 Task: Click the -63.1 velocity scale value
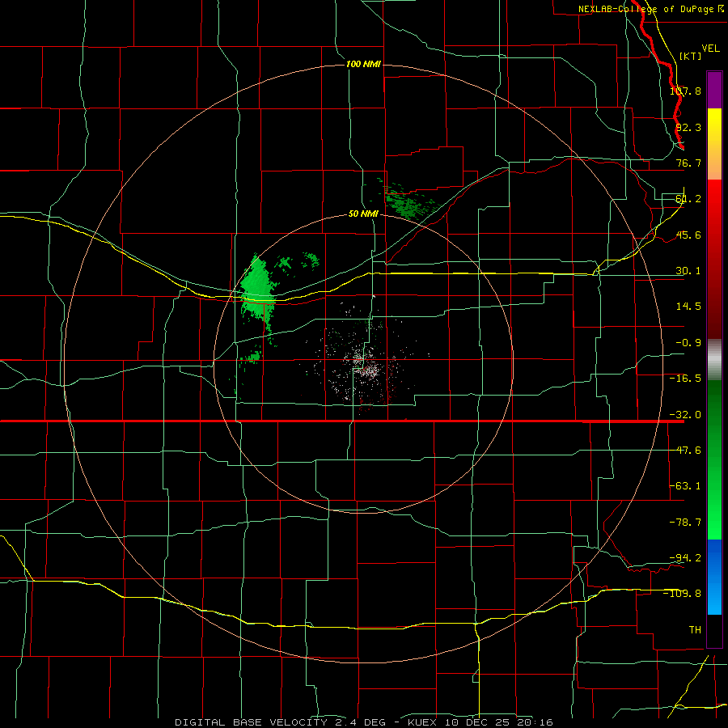pyautogui.click(x=685, y=486)
